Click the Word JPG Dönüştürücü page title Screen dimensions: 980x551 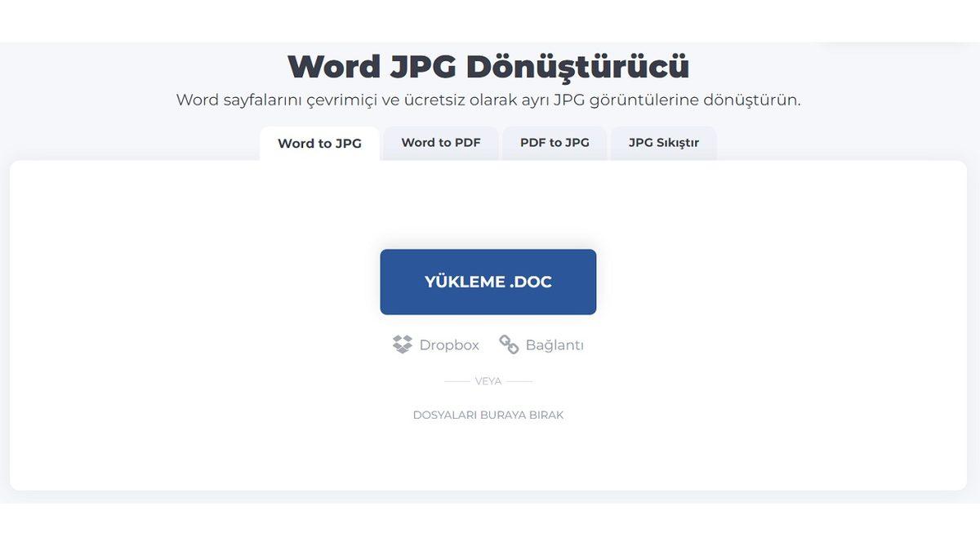488,65
